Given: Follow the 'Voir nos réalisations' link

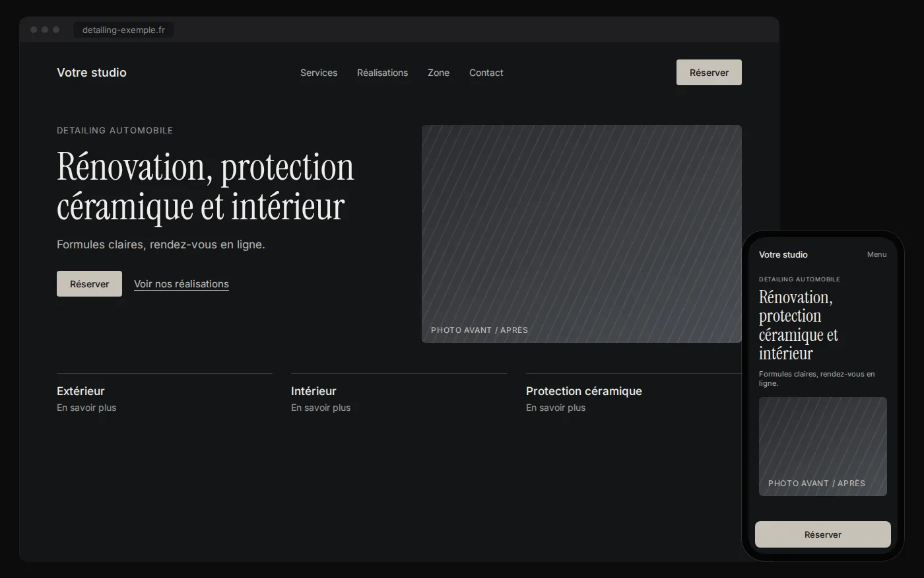Looking at the screenshot, I should pos(181,284).
